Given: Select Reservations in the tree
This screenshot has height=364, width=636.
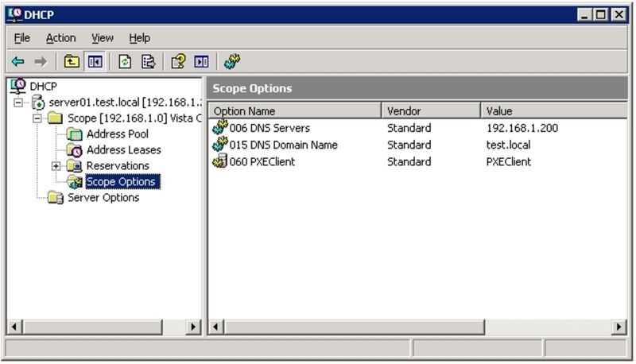Looking at the screenshot, I should pyautogui.click(x=118, y=166).
